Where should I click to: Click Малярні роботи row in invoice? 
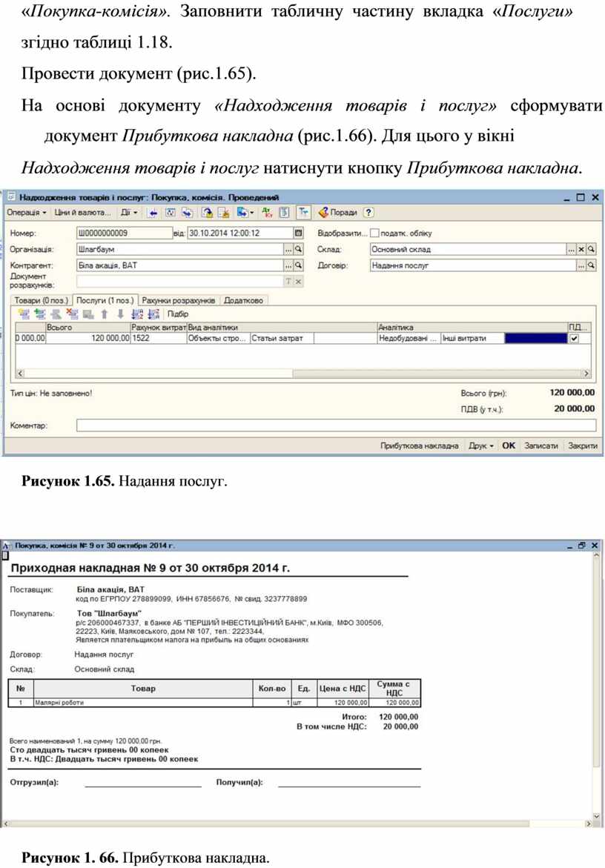[x=215, y=703]
